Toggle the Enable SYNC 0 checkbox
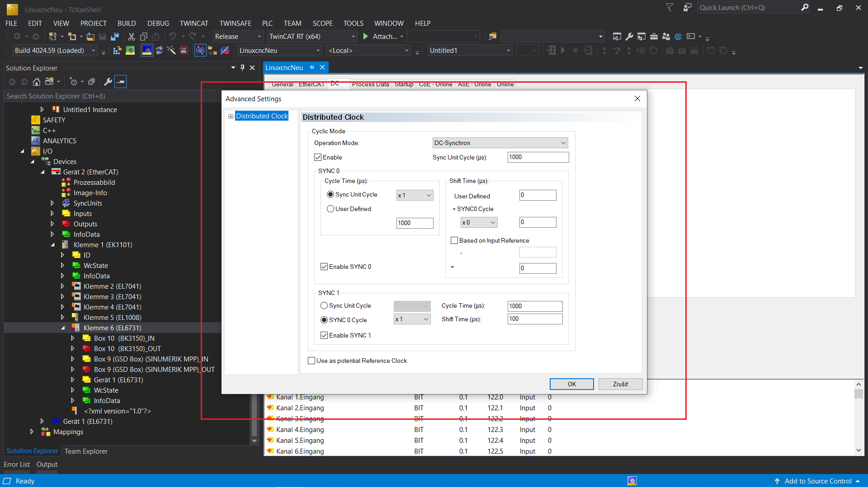868x488 pixels. (324, 267)
